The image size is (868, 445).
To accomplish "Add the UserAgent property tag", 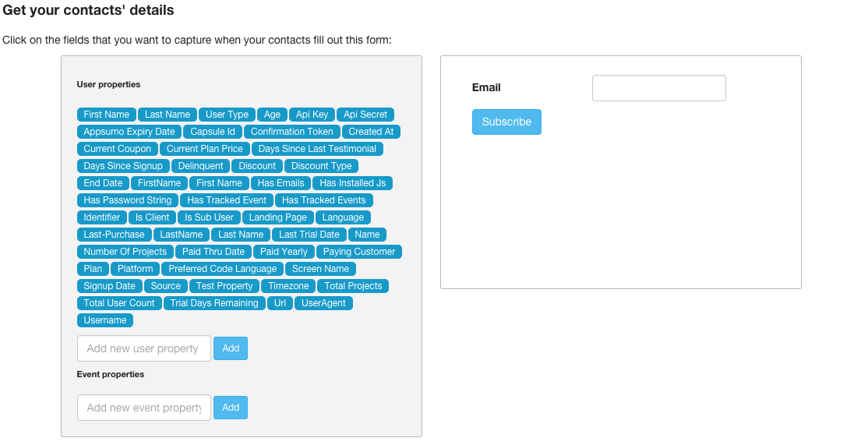I will coord(323,303).
